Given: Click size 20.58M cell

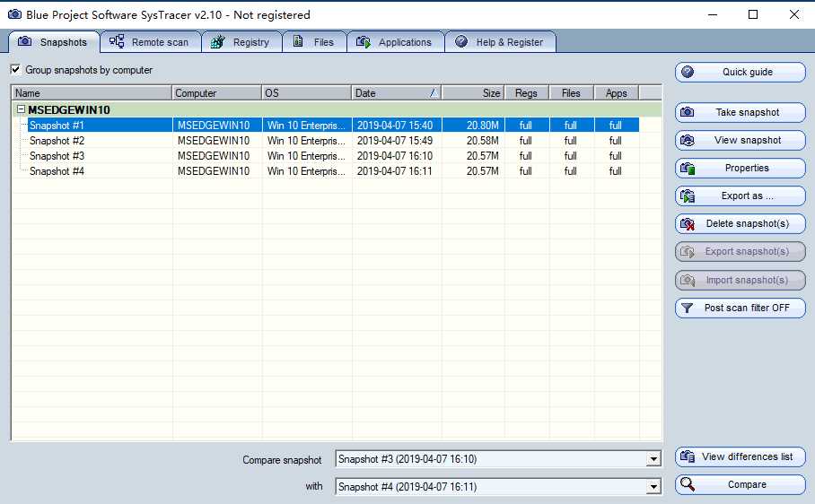Looking at the screenshot, I should coord(482,141).
